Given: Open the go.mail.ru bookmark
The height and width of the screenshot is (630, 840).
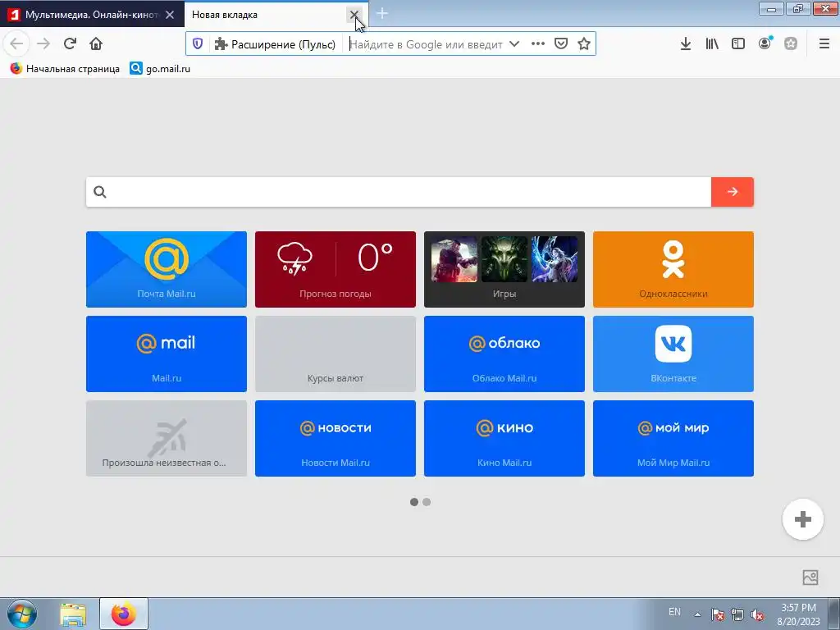Looking at the screenshot, I should pos(160,69).
